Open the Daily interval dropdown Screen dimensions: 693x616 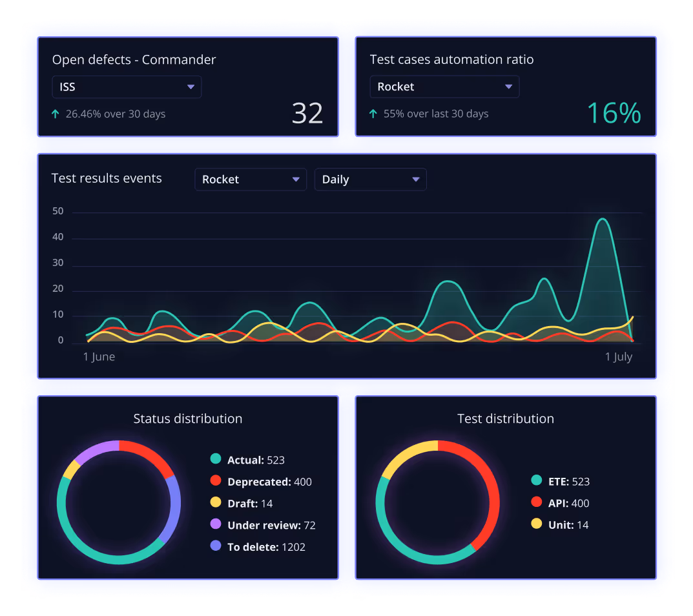(x=370, y=180)
